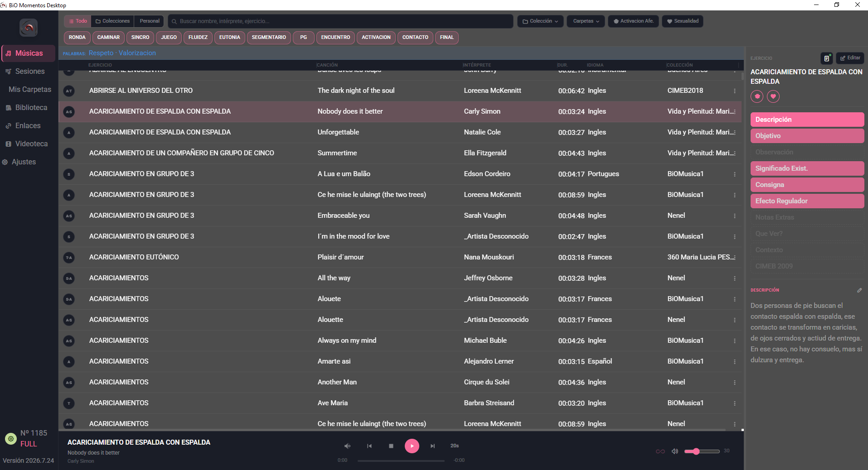868x470 pixels.
Task: Expand the Descripción section
Action: click(807, 120)
